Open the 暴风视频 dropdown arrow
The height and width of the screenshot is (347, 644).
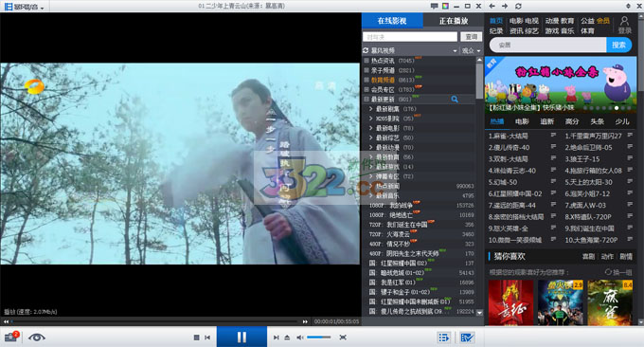tap(455, 51)
